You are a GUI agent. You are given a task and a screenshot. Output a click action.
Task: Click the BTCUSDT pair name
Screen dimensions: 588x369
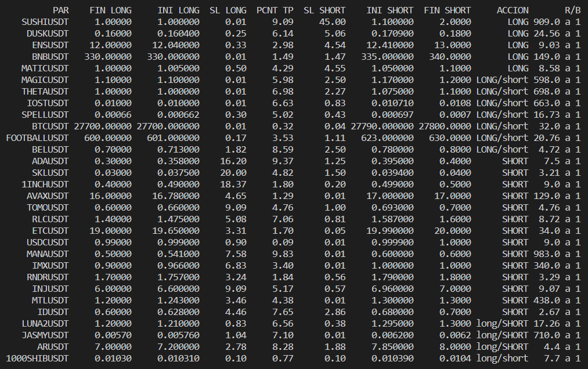tap(50, 126)
